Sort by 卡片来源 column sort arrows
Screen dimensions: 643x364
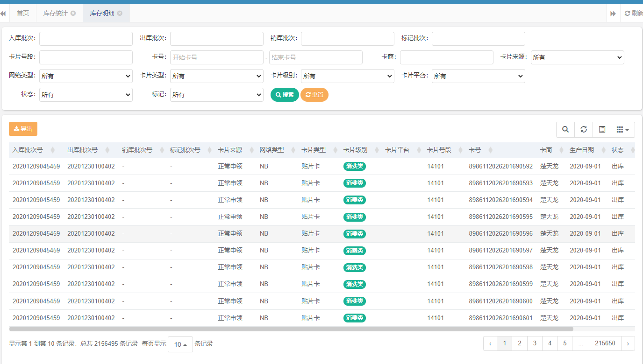tap(252, 150)
